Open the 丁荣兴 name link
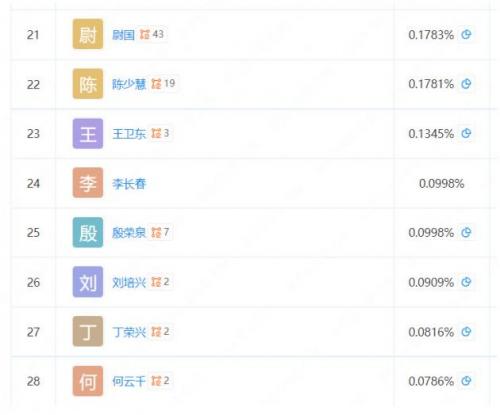The image size is (500, 415). pyautogui.click(x=129, y=332)
